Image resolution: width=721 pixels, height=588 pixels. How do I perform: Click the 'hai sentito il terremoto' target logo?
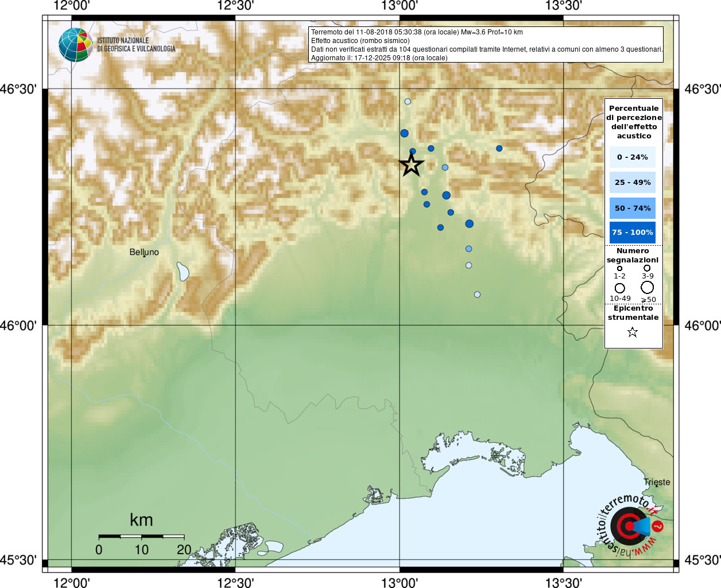[x=630, y=525]
